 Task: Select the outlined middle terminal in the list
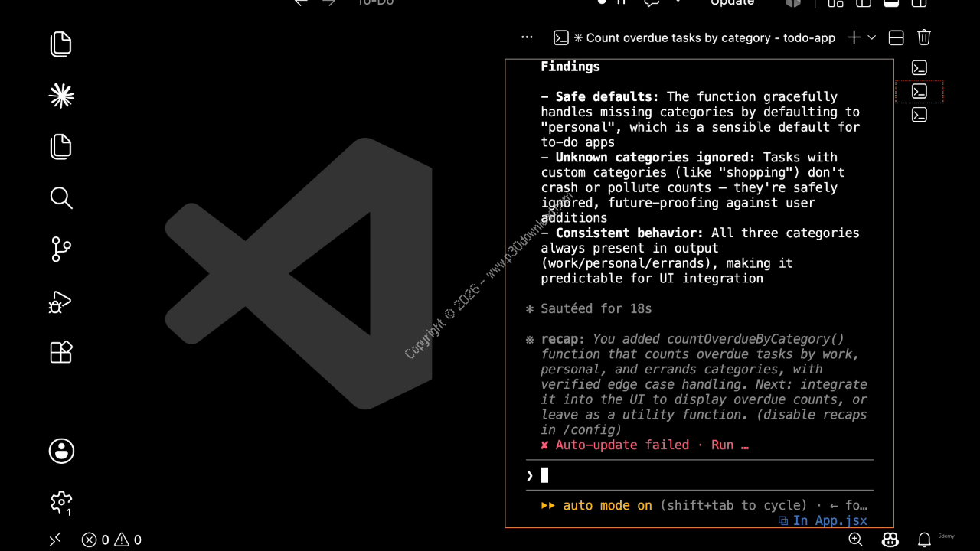920,92
